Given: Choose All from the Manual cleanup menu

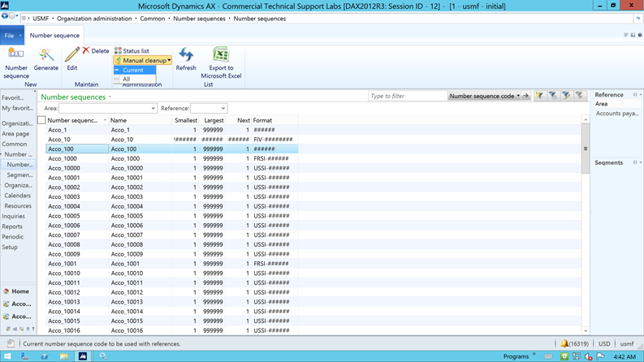Looking at the screenshot, I should (x=126, y=79).
